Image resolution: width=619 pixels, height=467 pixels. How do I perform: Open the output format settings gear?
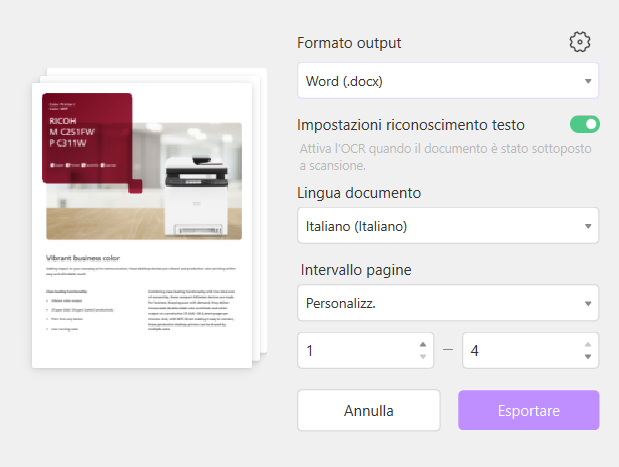coord(580,42)
